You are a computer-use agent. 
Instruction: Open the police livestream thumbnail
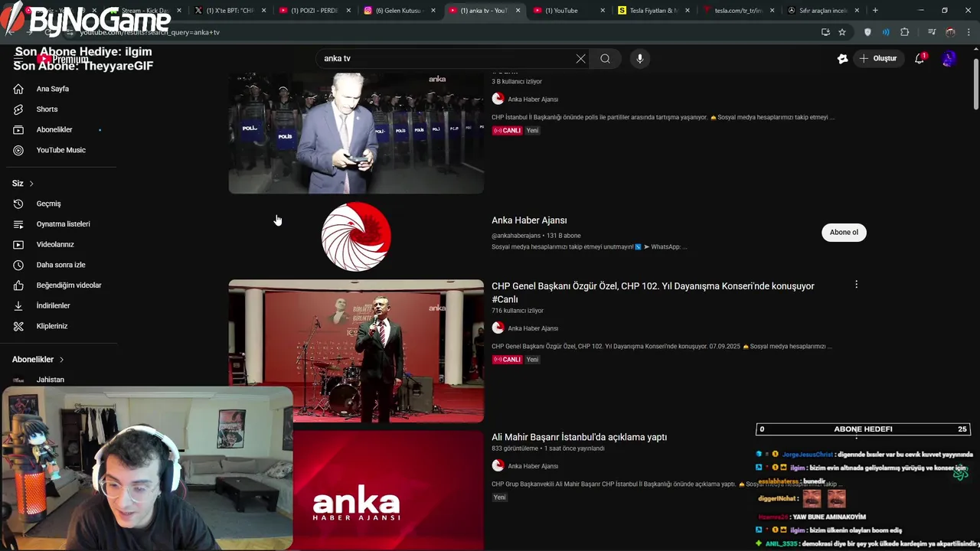pyautogui.click(x=356, y=133)
